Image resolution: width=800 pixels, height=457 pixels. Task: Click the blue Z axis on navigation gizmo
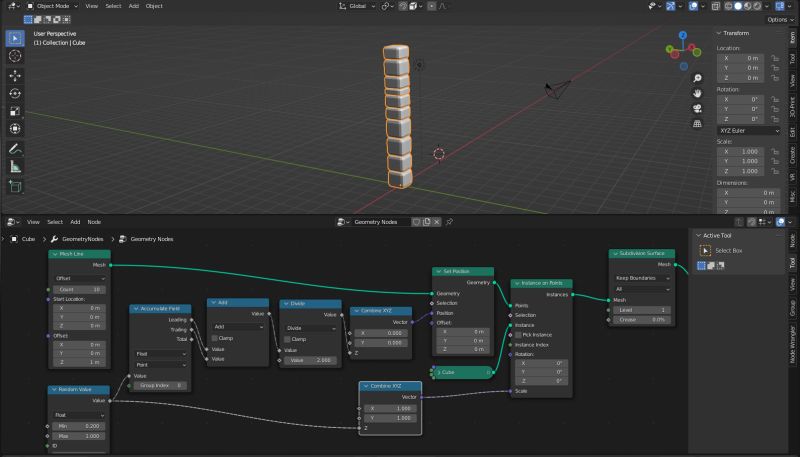tap(683, 35)
